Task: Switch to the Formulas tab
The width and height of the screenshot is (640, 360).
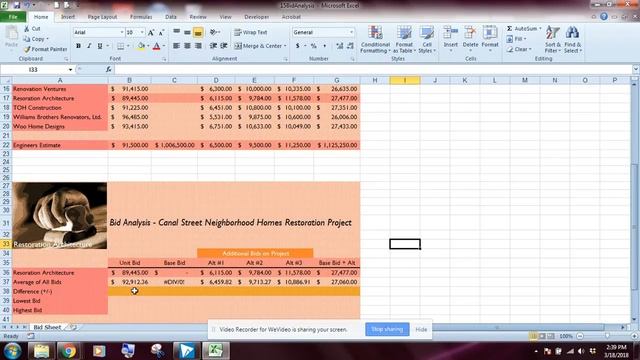Action: point(141,17)
